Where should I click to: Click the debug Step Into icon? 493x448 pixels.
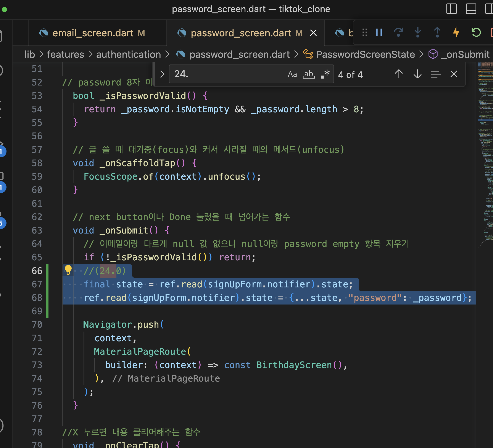[418, 32]
